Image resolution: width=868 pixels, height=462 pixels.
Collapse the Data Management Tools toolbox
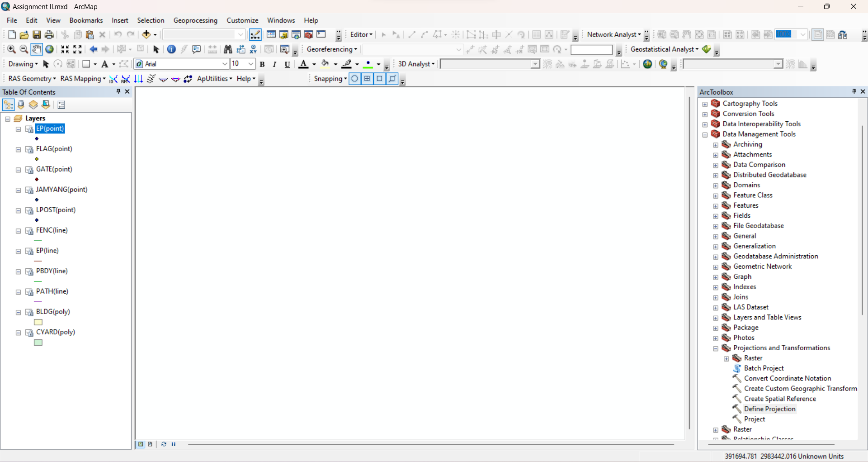tap(705, 135)
